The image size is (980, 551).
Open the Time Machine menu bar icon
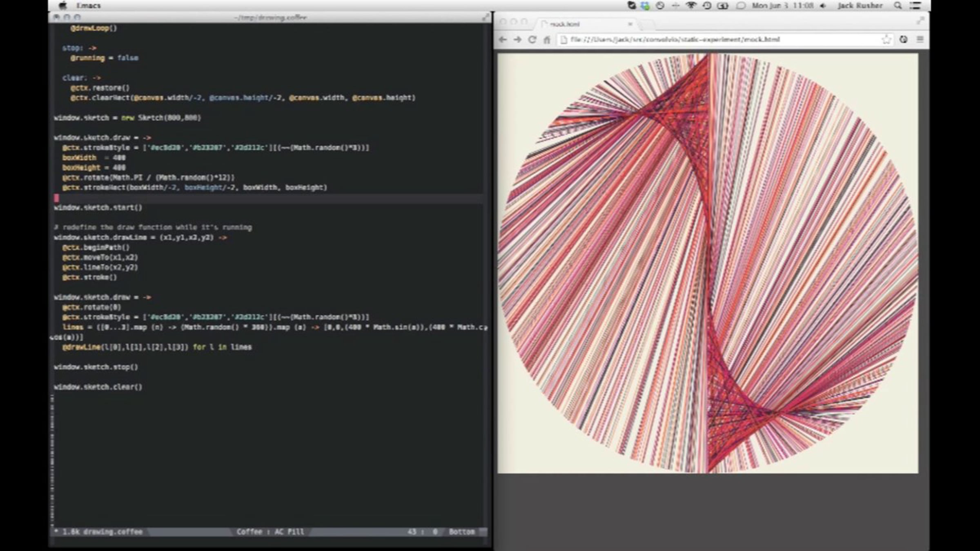point(707,6)
